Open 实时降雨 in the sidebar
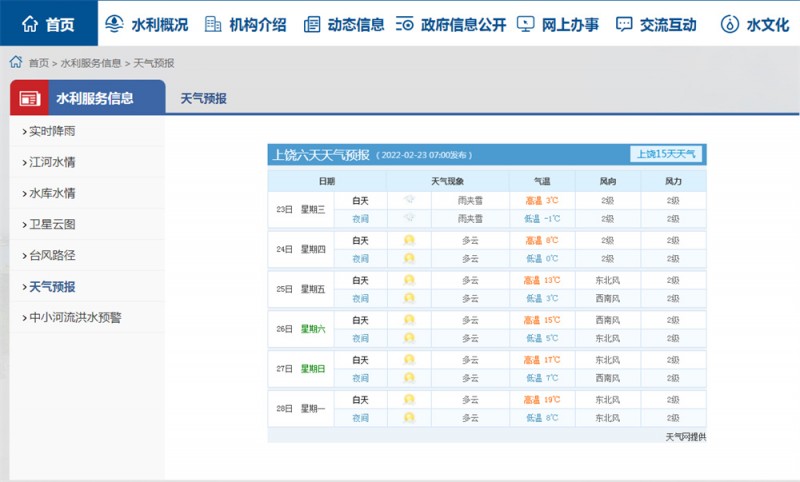The width and height of the screenshot is (800, 482). click(x=52, y=131)
